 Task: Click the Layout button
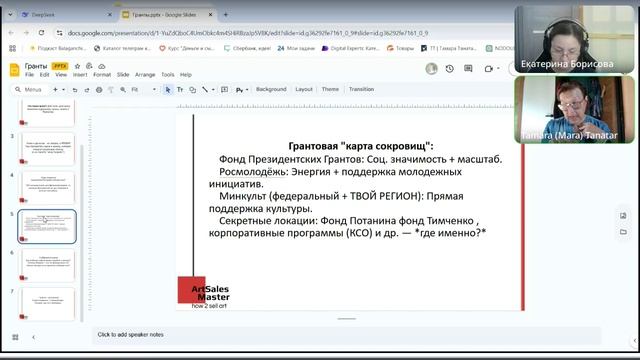point(304,89)
